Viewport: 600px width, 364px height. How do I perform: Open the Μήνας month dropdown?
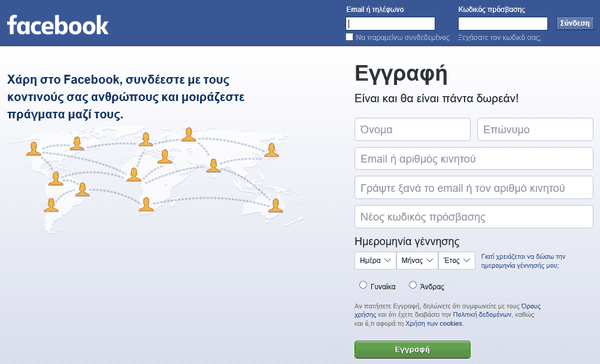coord(417,260)
